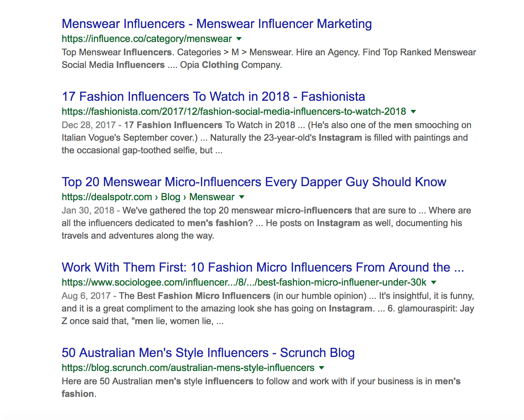This screenshot has height=420, width=524.
Task: Expand dropdown arrow next to blog.scrunch.com URL
Action: point(322,368)
